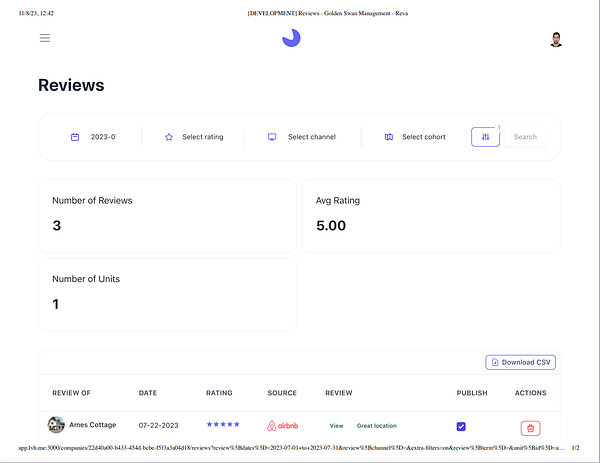Open the Select rating dropdown
This screenshot has height=463, width=600.
click(x=203, y=137)
